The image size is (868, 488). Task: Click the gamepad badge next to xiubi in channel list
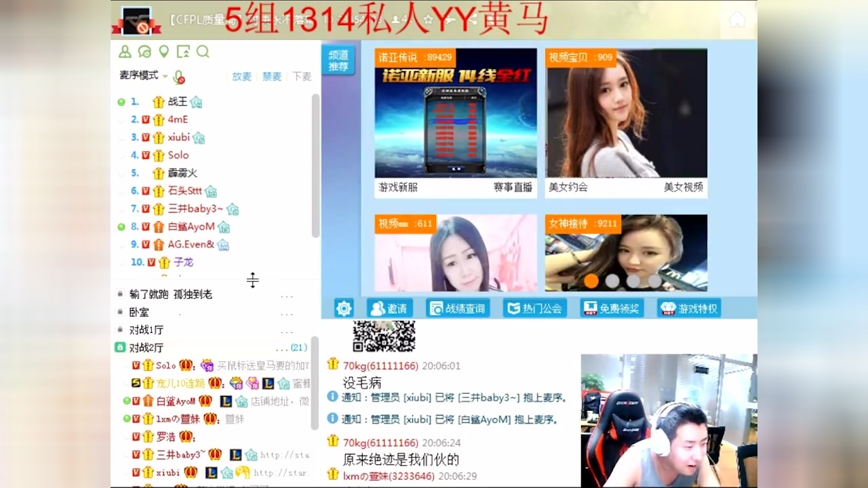tap(243, 472)
